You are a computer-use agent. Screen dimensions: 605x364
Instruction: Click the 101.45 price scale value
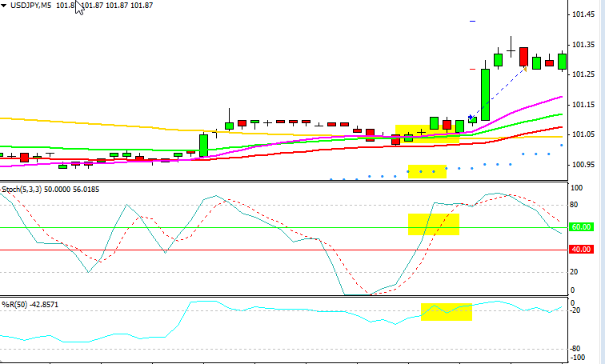pos(583,14)
